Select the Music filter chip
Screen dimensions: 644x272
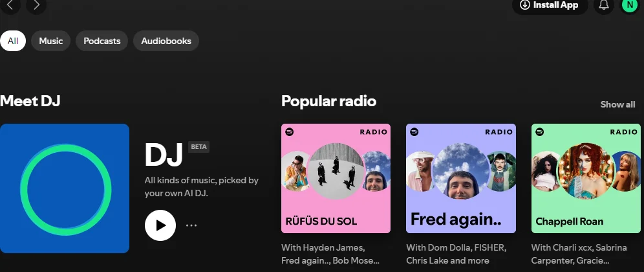click(51, 41)
